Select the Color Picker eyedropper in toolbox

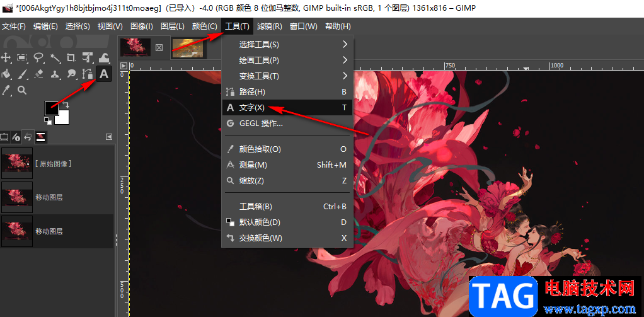click(x=6, y=90)
